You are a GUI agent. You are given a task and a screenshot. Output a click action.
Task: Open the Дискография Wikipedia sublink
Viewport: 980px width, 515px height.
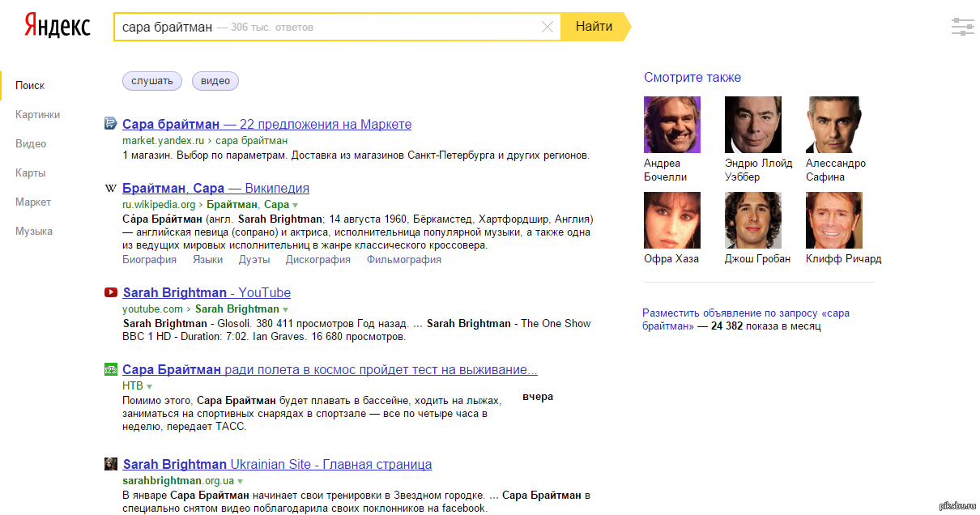[x=317, y=260]
